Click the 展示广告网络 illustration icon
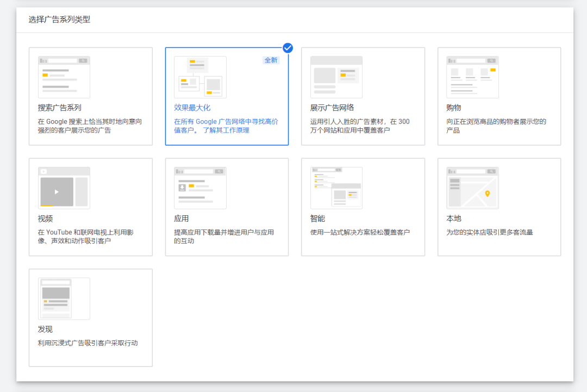The height and width of the screenshot is (392, 587). point(336,77)
